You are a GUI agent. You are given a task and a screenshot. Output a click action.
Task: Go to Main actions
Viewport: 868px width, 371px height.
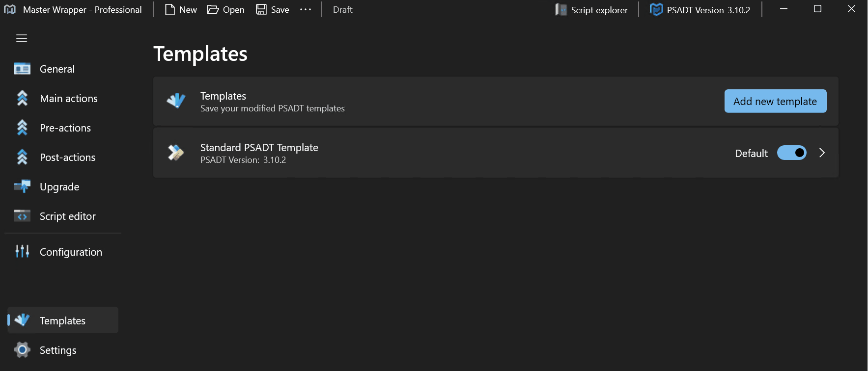63,98
